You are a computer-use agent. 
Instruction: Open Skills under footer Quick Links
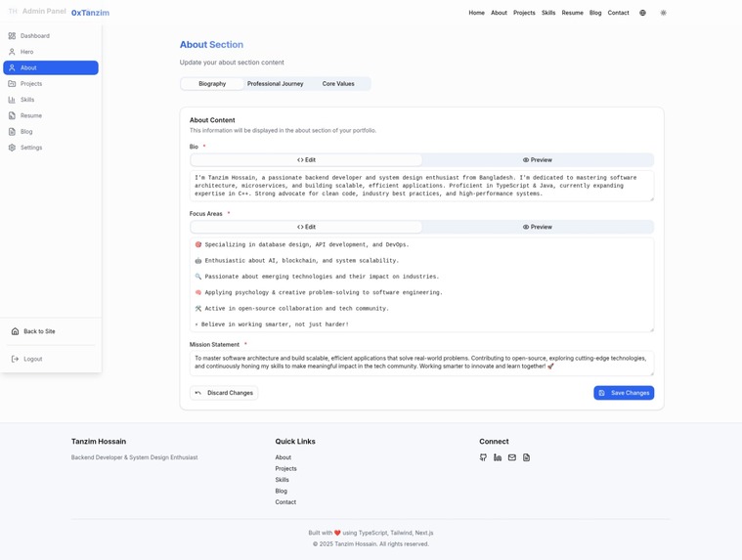282,480
